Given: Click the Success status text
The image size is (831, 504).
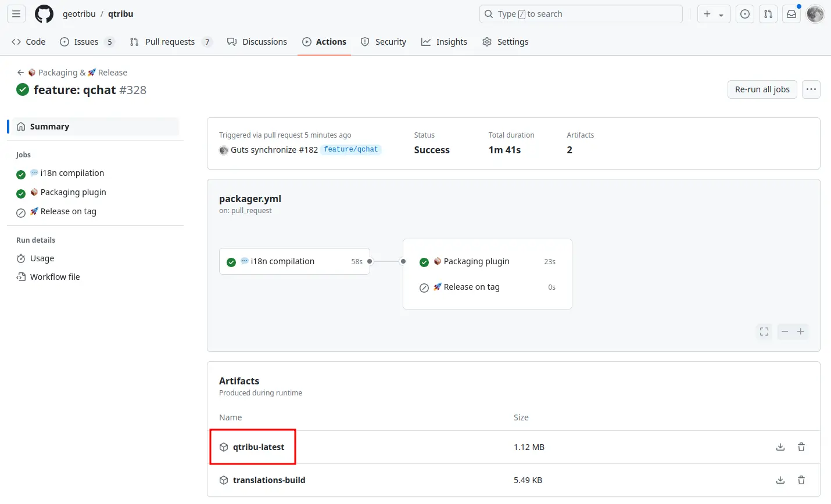Looking at the screenshot, I should pyautogui.click(x=432, y=150).
